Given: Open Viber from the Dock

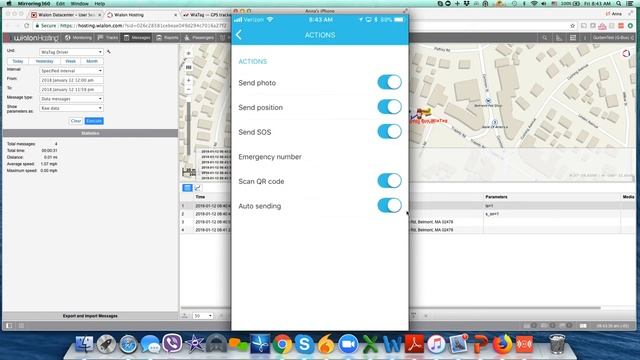Looking at the screenshot, I should (x=172, y=344).
